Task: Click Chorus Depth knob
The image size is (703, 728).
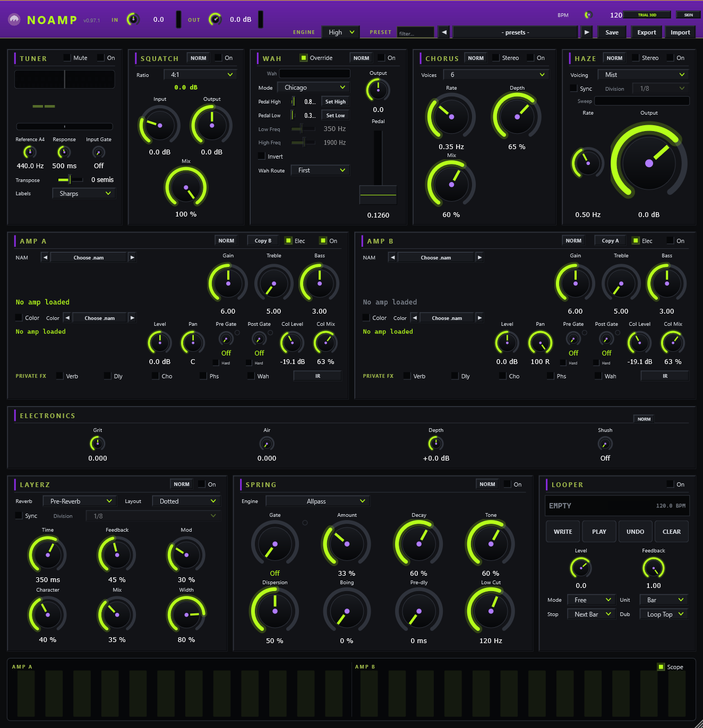Action: 517,117
